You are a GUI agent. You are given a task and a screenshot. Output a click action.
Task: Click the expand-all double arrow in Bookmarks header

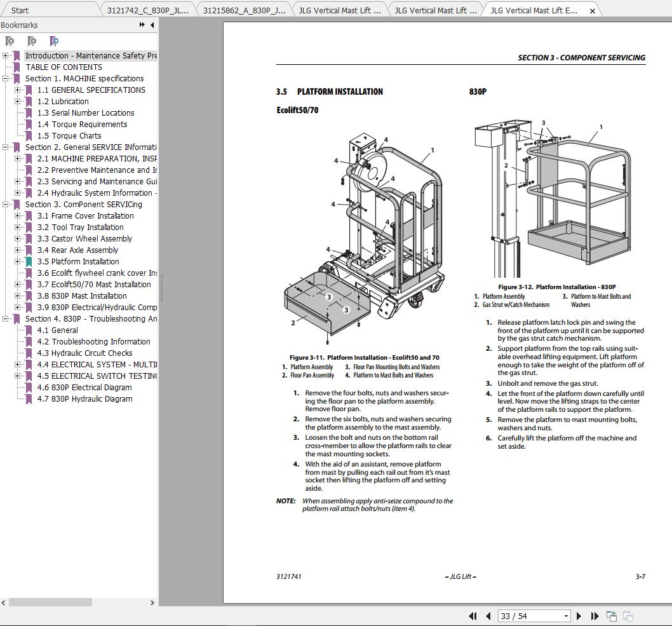(142, 25)
